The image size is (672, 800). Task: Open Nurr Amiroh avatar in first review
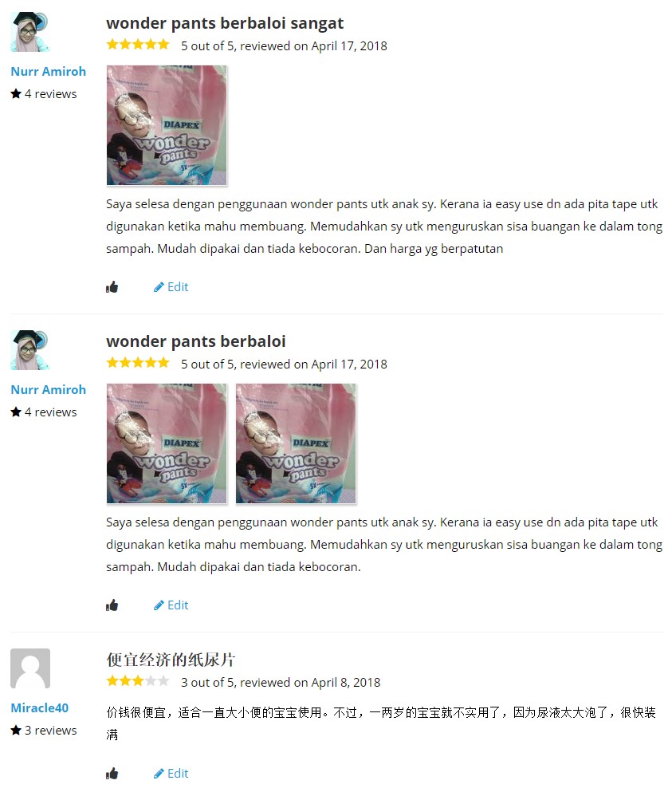30,32
